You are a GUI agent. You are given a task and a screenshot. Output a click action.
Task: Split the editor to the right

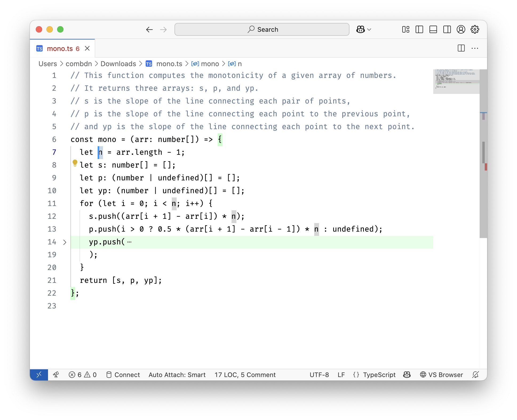(x=461, y=48)
